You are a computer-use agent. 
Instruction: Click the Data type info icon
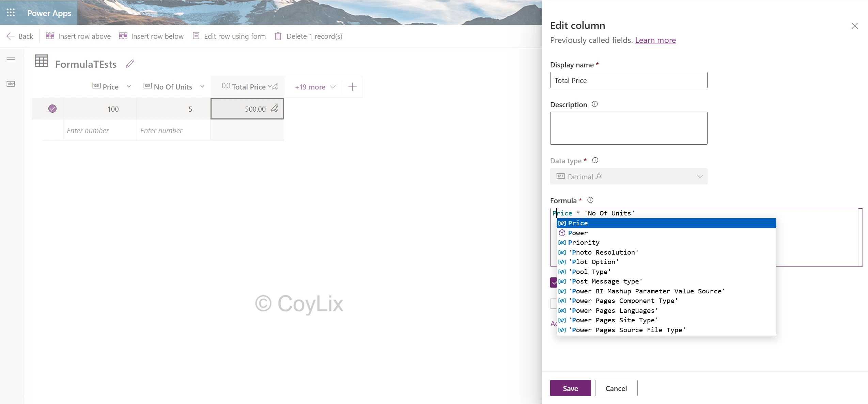click(595, 160)
